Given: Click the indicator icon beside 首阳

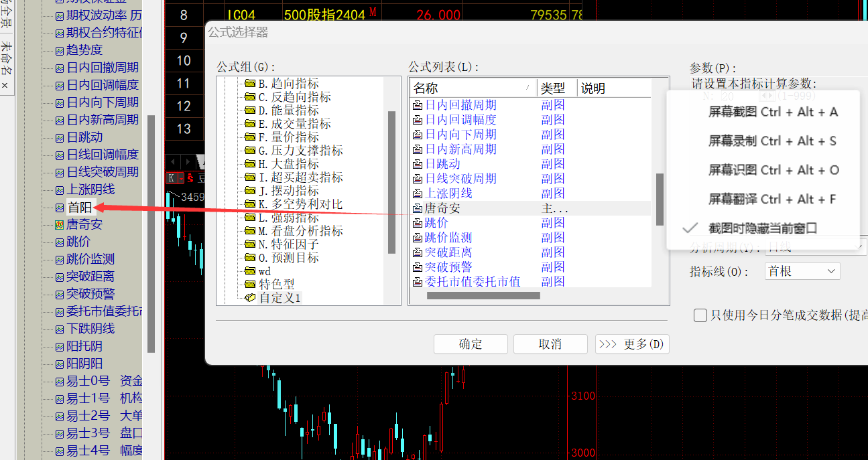Looking at the screenshot, I should [60, 208].
